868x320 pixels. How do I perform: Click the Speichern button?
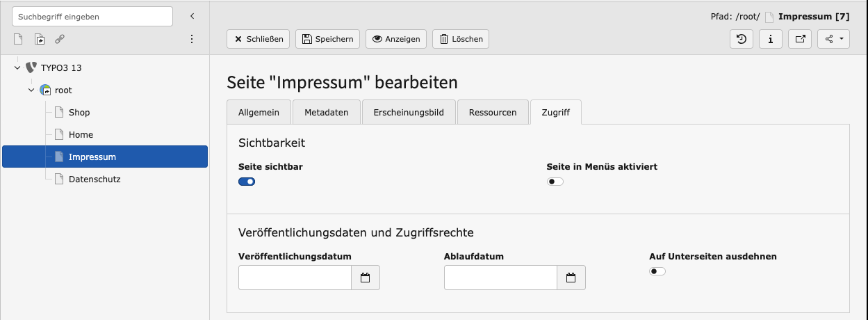(x=328, y=39)
